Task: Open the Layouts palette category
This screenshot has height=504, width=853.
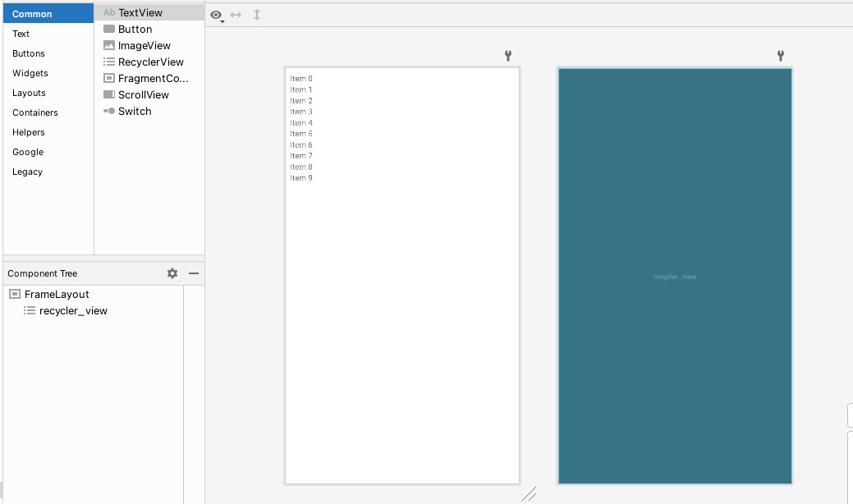Action: click(30, 93)
